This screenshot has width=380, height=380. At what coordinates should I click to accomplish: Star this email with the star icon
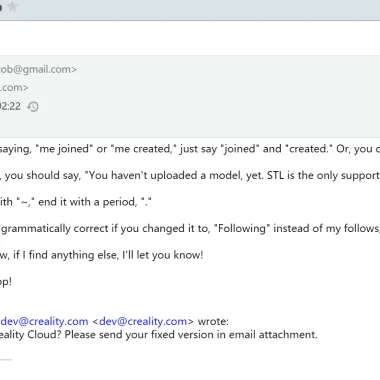click(x=12, y=6)
